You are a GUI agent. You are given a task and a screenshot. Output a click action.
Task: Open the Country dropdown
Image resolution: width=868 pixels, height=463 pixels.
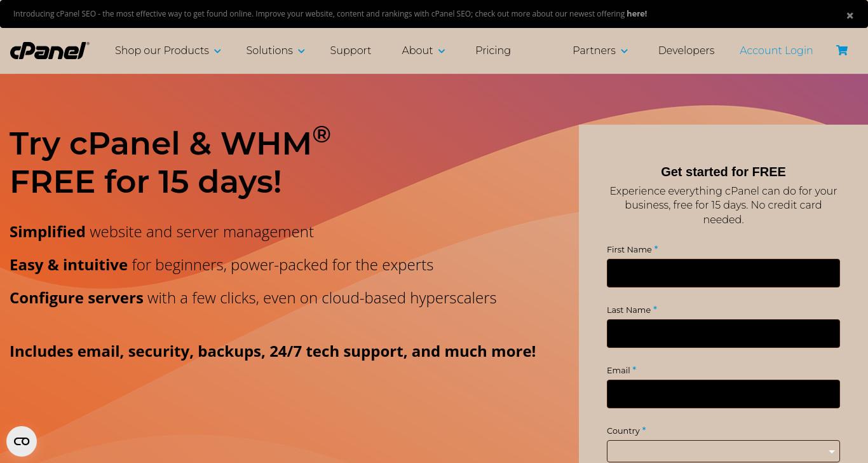click(723, 451)
